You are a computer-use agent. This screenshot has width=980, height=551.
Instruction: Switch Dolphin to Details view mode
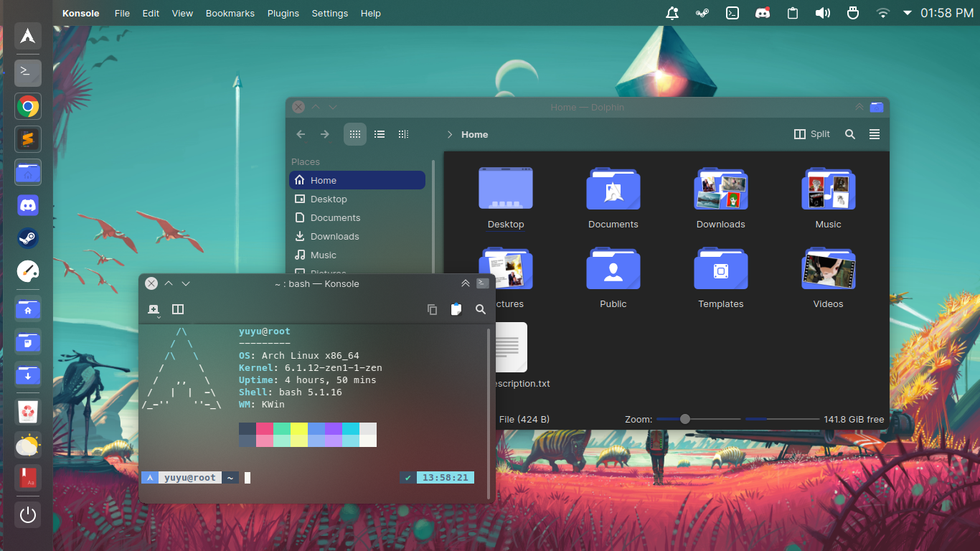pyautogui.click(x=404, y=134)
